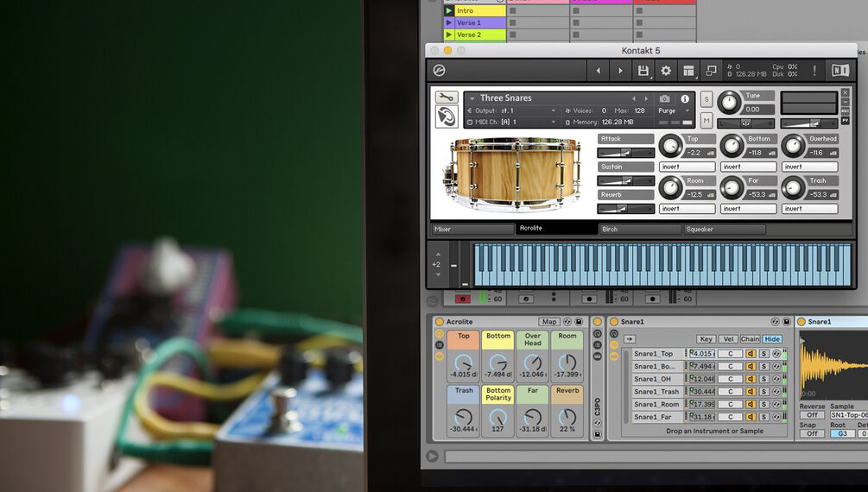The image size is (868, 492).
Task: Click the Native Instruments logo button
Action: 839,71
